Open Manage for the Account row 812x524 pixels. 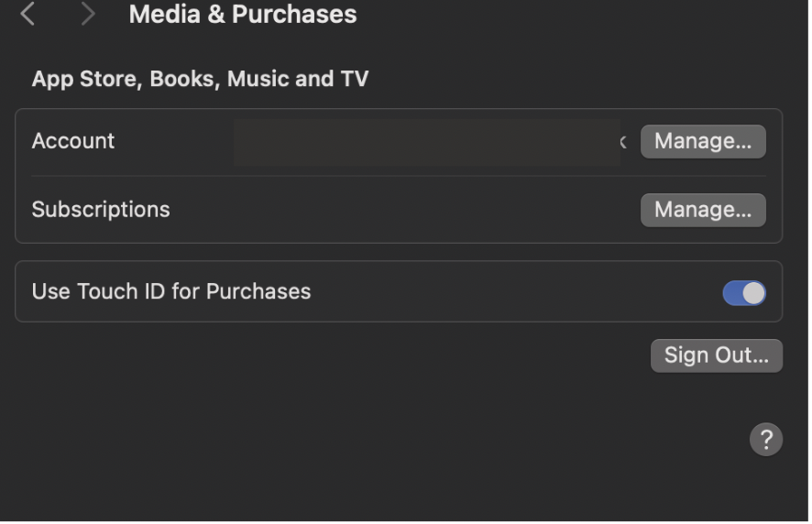click(702, 141)
